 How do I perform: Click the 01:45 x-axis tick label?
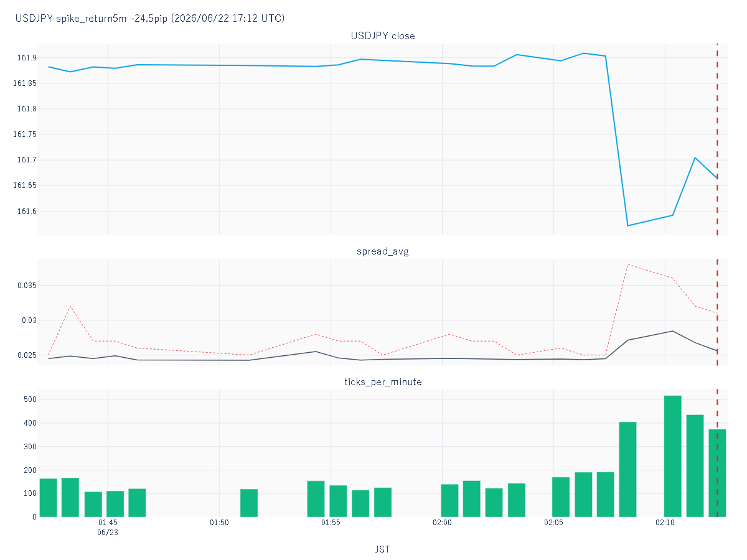click(x=108, y=523)
